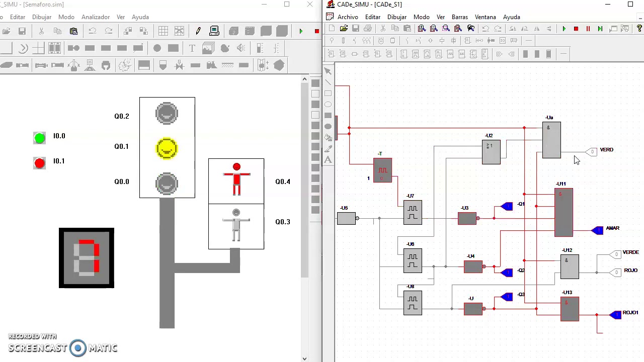Click the gray Q0.3 pedestrian figure
Viewport: 644px width, 362px height.
click(236, 225)
